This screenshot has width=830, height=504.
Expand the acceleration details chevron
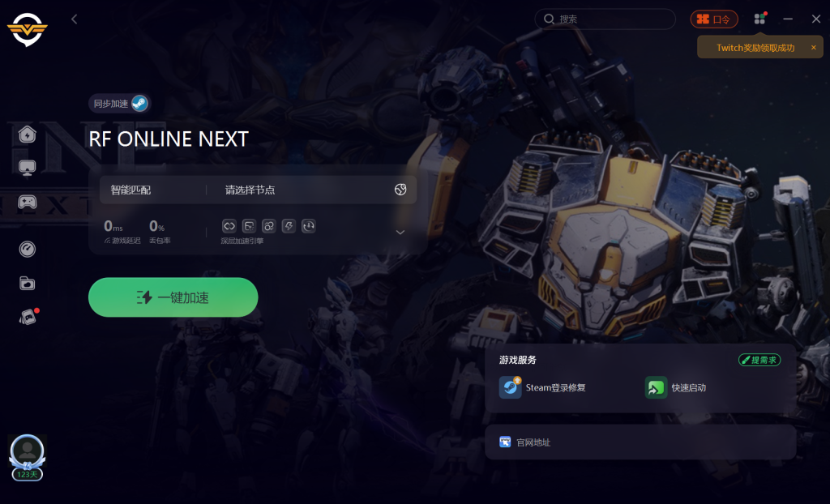(x=400, y=233)
